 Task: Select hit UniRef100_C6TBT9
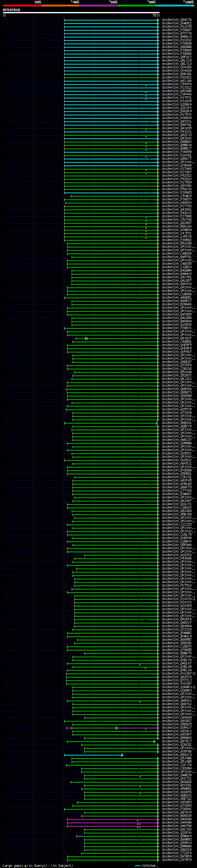tap(176, 860)
